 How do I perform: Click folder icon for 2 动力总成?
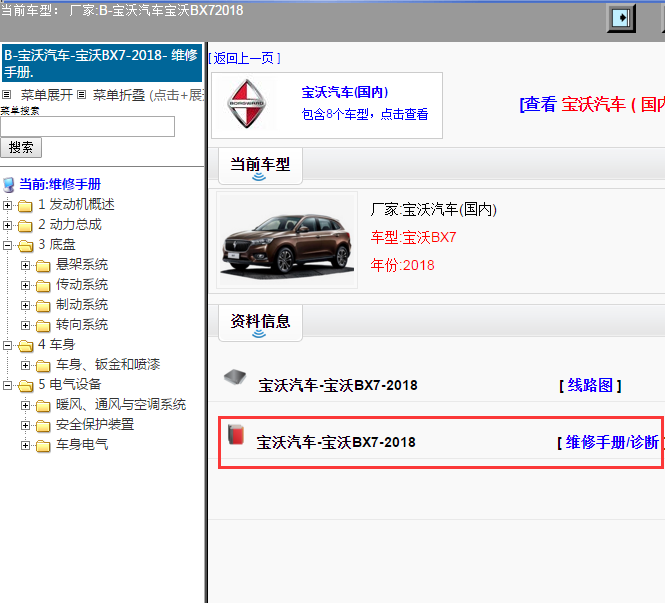click(25, 226)
